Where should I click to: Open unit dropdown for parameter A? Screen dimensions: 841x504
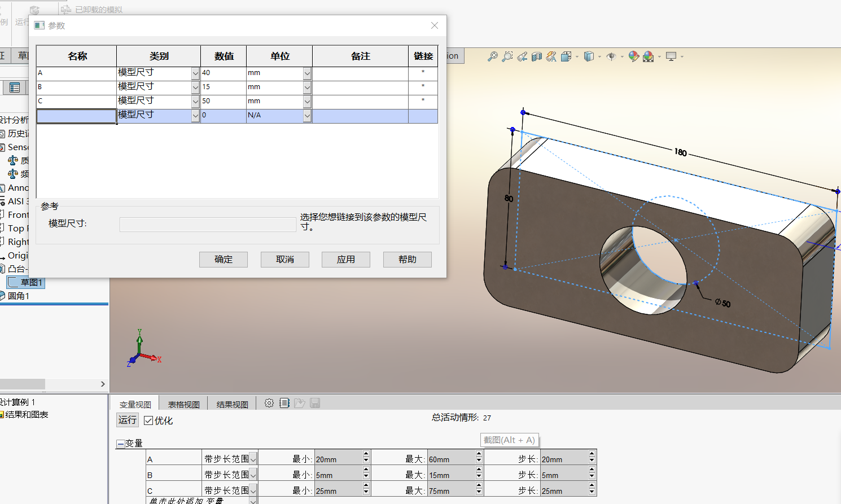pyautogui.click(x=307, y=73)
